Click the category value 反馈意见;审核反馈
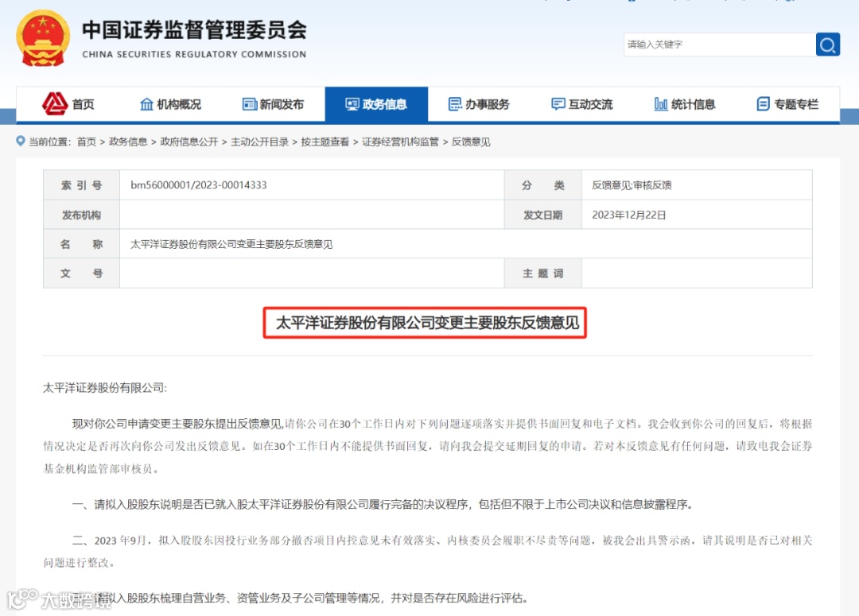Viewport: 859px width, 616px height. 632,185
